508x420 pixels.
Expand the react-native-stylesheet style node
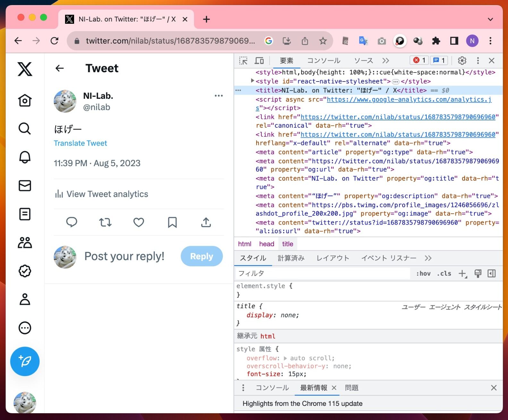252,81
